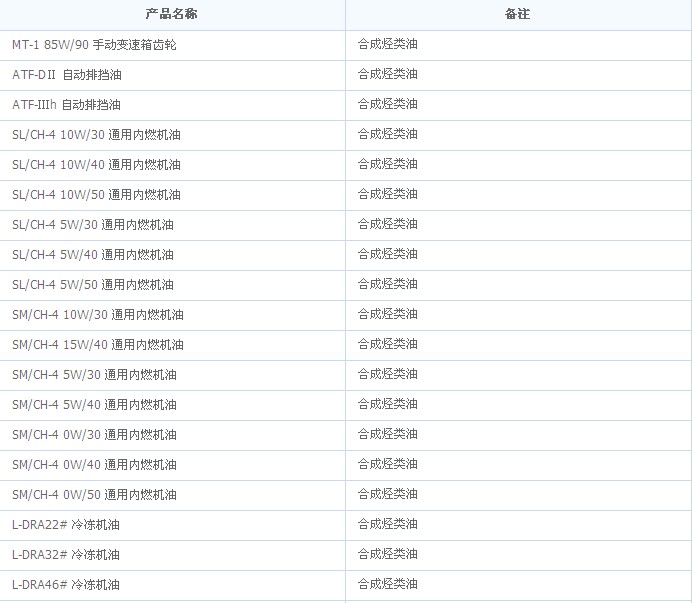Open ATF-IIIh 自动排挡油 product row
Screen dimensions: 692x603
66,105
